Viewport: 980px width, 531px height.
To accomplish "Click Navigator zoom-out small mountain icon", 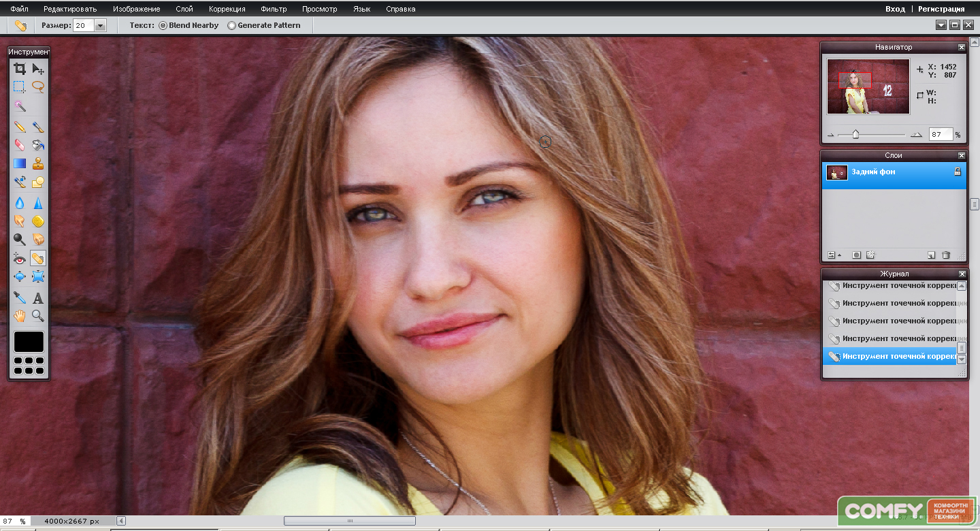I will [x=830, y=135].
